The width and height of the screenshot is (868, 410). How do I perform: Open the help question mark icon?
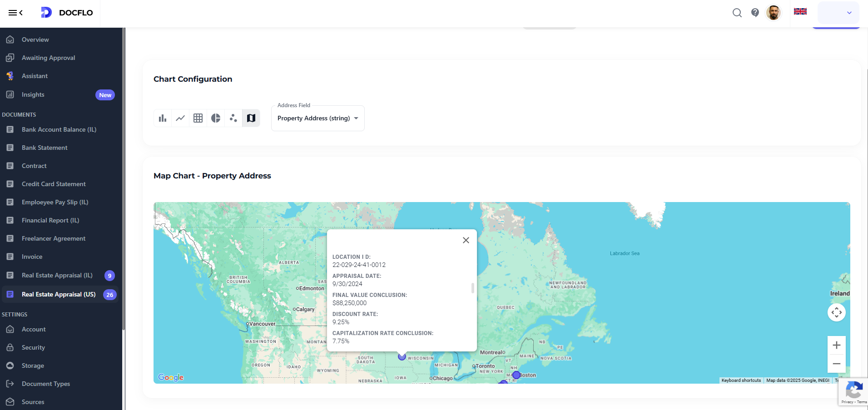755,13
